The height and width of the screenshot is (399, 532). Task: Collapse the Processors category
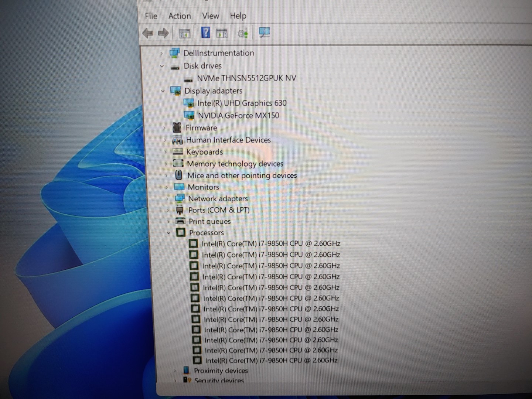[168, 233]
